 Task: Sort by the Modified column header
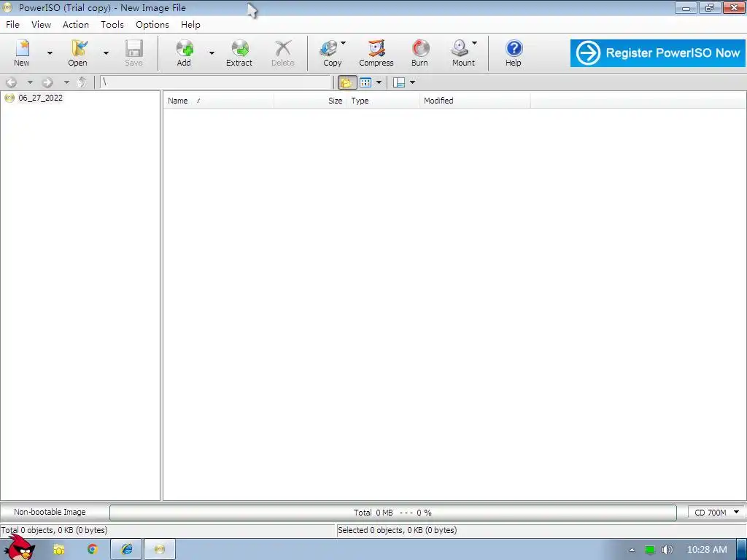[475, 101]
